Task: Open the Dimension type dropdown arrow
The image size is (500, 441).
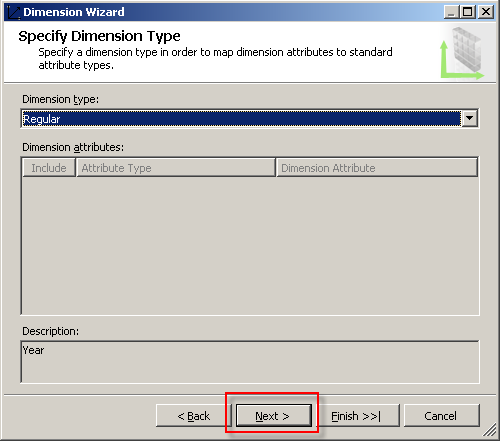Action: [x=470, y=118]
